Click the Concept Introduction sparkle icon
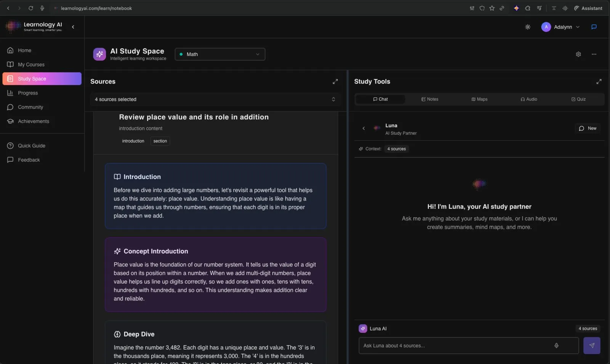The width and height of the screenshot is (610, 364). click(x=117, y=251)
